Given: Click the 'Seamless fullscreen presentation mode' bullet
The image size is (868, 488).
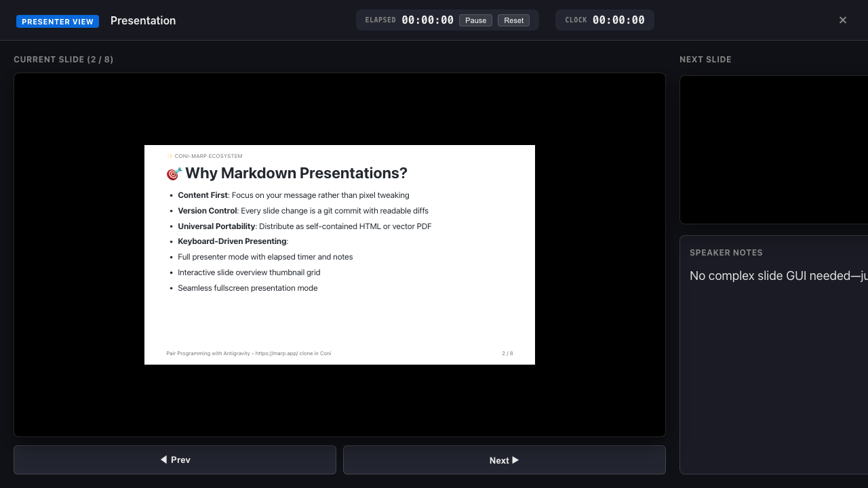Looking at the screenshot, I should click(248, 288).
